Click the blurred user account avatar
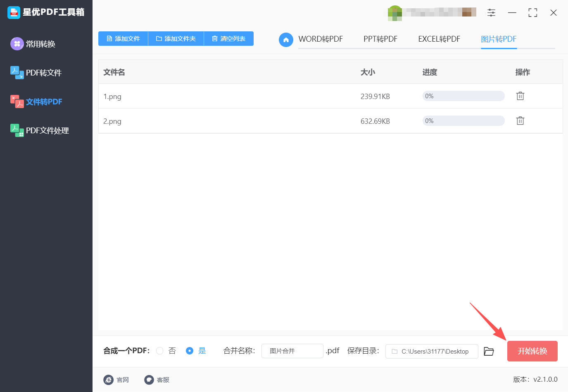This screenshot has height=392, width=568. pos(395,13)
